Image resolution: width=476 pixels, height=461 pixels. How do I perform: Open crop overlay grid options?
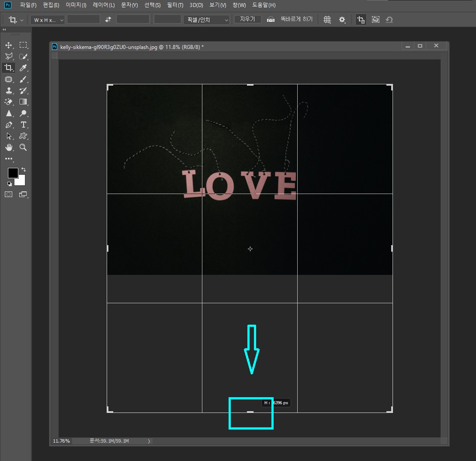coord(327,19)
